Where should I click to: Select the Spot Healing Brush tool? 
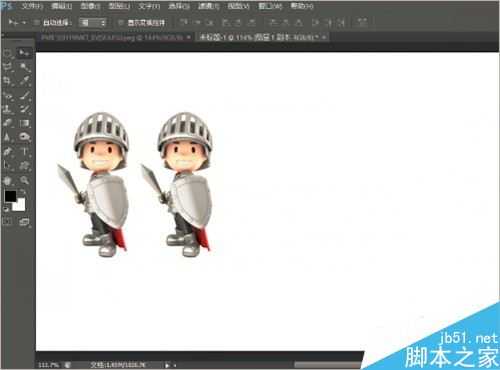coord(7,95)
